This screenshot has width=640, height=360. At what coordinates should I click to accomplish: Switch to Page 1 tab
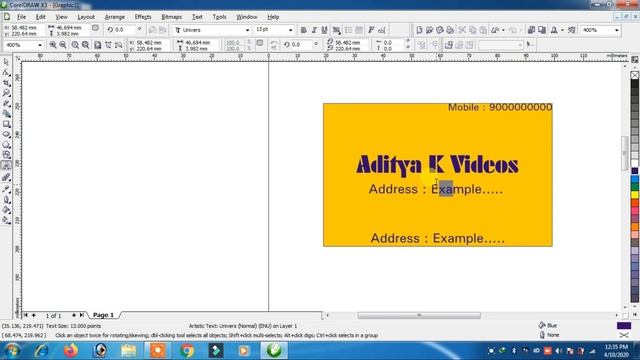tap(103, 315)
